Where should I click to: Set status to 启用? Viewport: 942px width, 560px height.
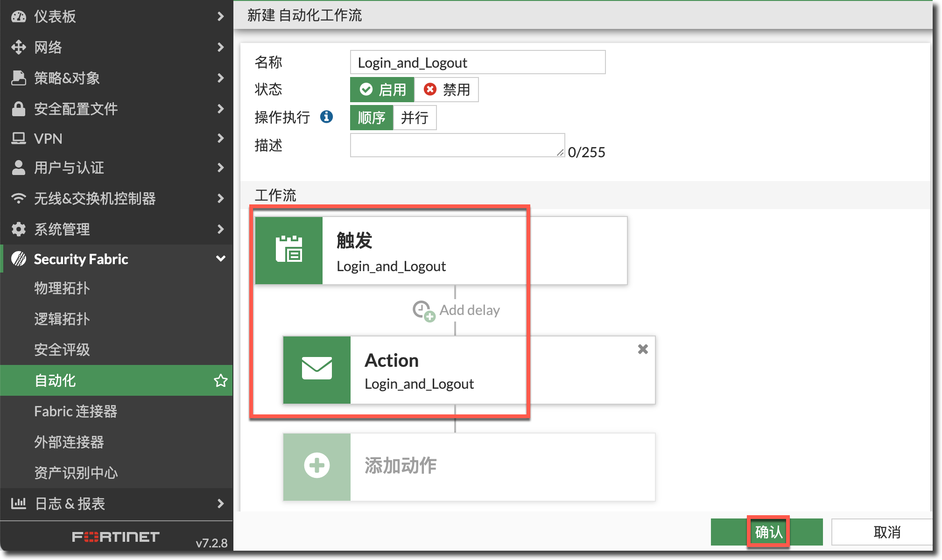[382, 90]
